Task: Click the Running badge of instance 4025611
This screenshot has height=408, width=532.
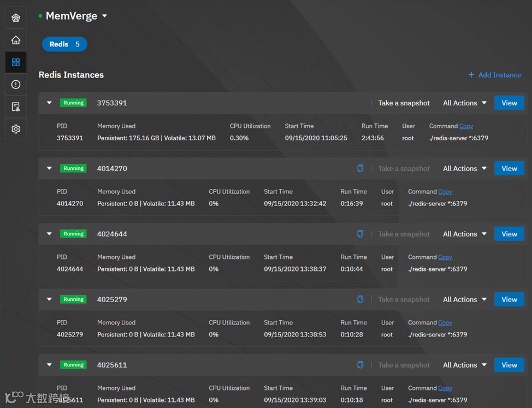Action: click(73, 365)
